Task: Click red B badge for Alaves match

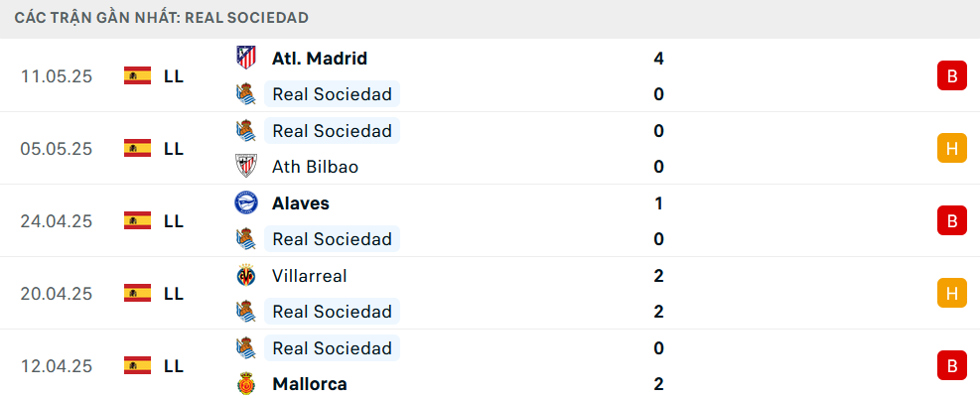Action: [x=952, y=220]
